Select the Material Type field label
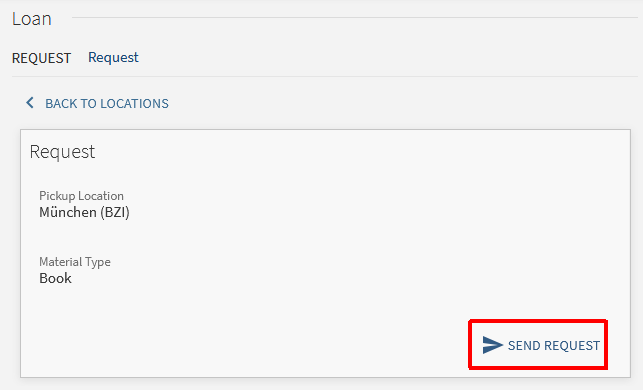643x390 pixels. pos(75,262)
